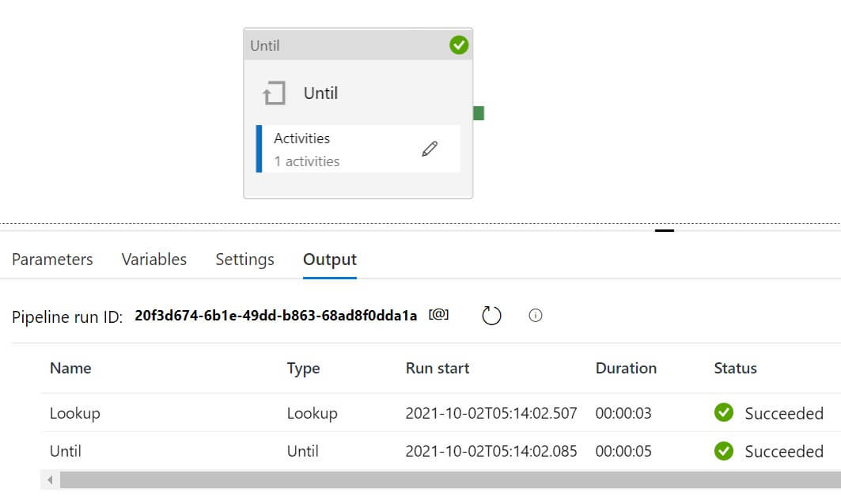Switch to the Parameters tab
This screenshot has width=841, height=504.
(52, 260)
